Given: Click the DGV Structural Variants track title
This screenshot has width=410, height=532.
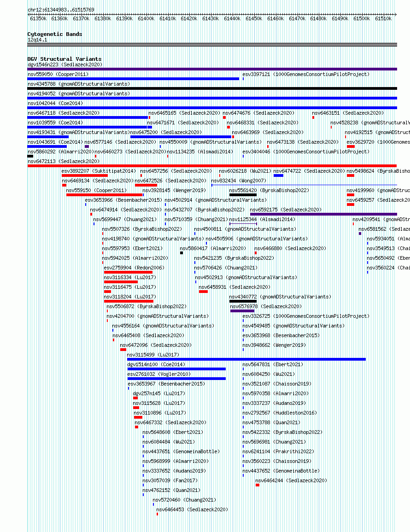Looking at the screenshot, I should coord(64,59).
